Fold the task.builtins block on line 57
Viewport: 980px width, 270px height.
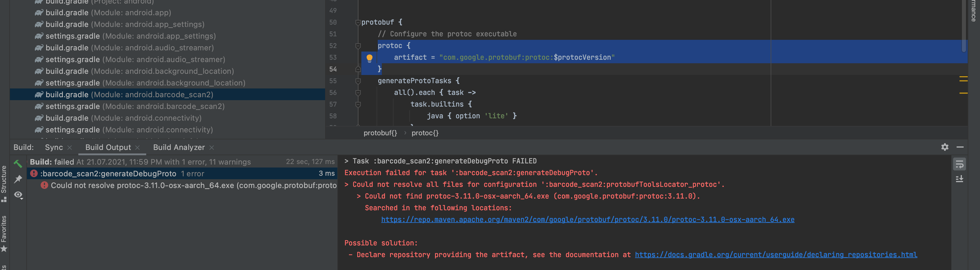coord(358,104)
